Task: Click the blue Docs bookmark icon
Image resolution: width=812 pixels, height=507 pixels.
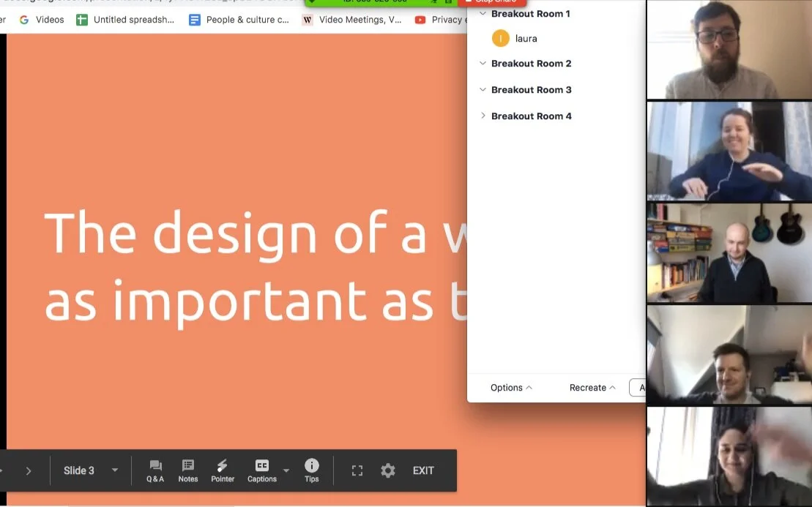Action: coord(194,20)
